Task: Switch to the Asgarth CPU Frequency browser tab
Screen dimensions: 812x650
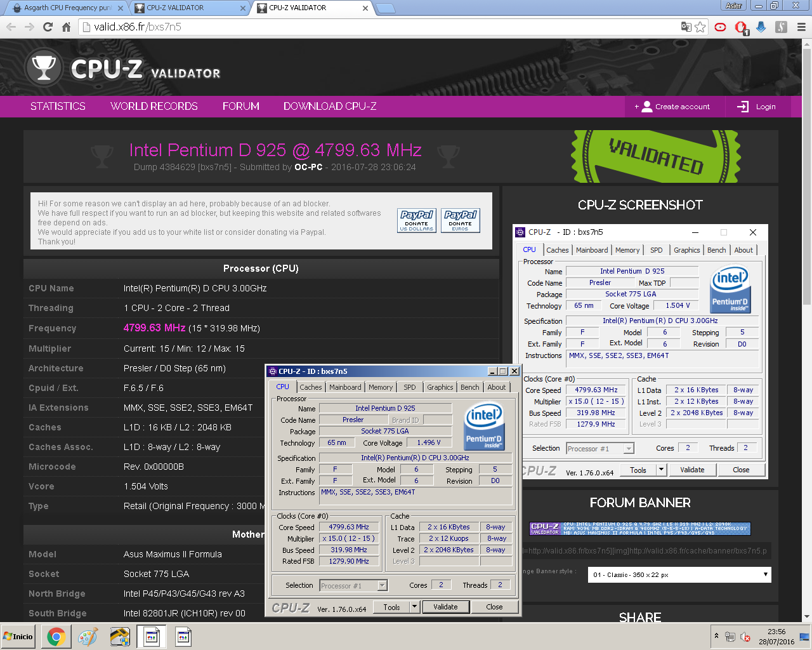Action: (x=67, y=8)
